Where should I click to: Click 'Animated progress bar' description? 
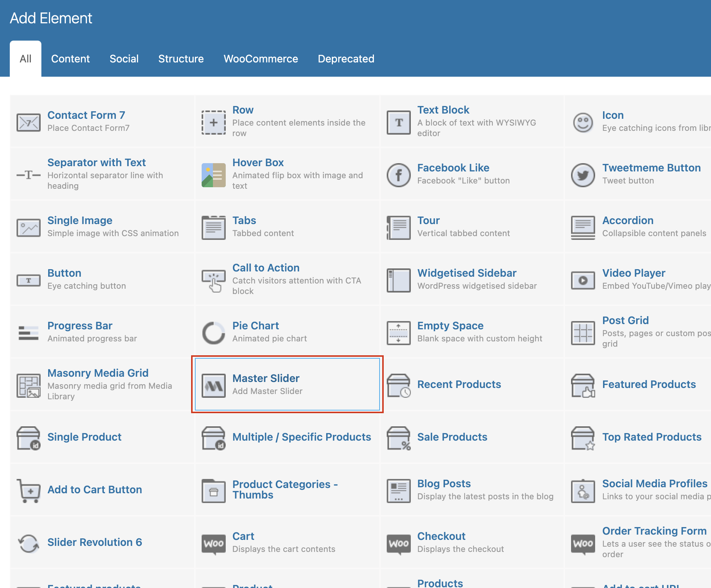coord(92,338)
